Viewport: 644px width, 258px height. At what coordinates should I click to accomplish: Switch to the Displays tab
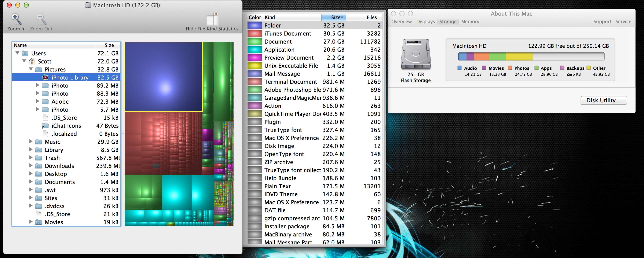click(x=425, y=22)
